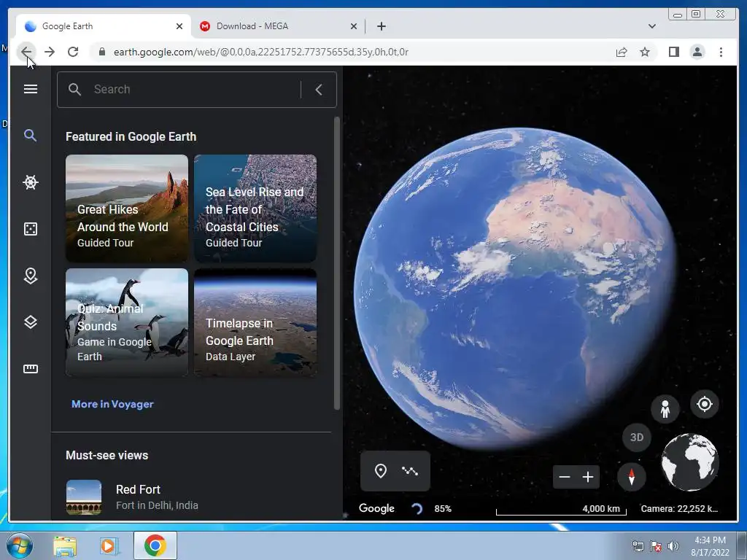
Task: Click the Earth globe in viewer
Action: pyautogui.click(x=514, y=288)
